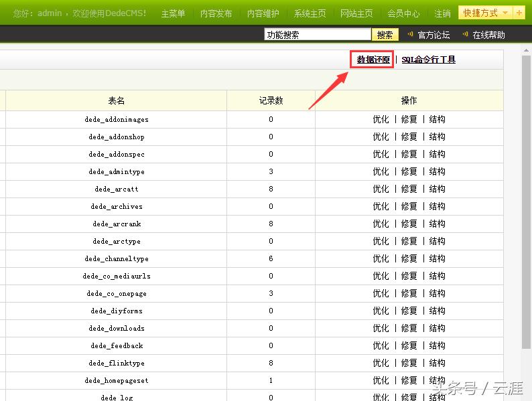Click record count 1 for dede_homepageset
The width and height of the screenshot is (532, 401).
(x=271, y=380)
